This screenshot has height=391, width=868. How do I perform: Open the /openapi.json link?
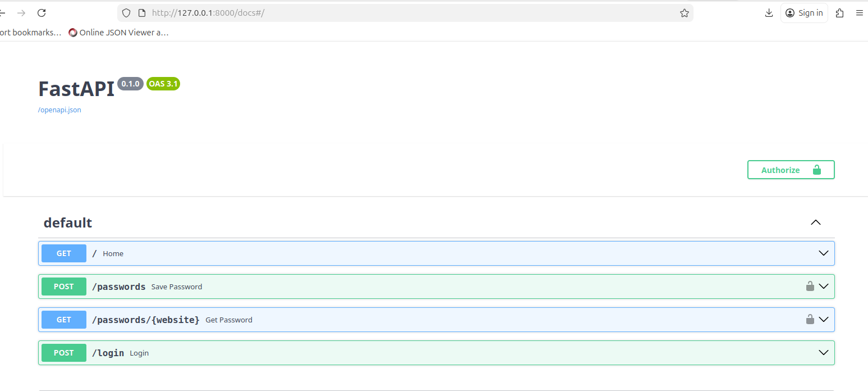click(59, 110)
